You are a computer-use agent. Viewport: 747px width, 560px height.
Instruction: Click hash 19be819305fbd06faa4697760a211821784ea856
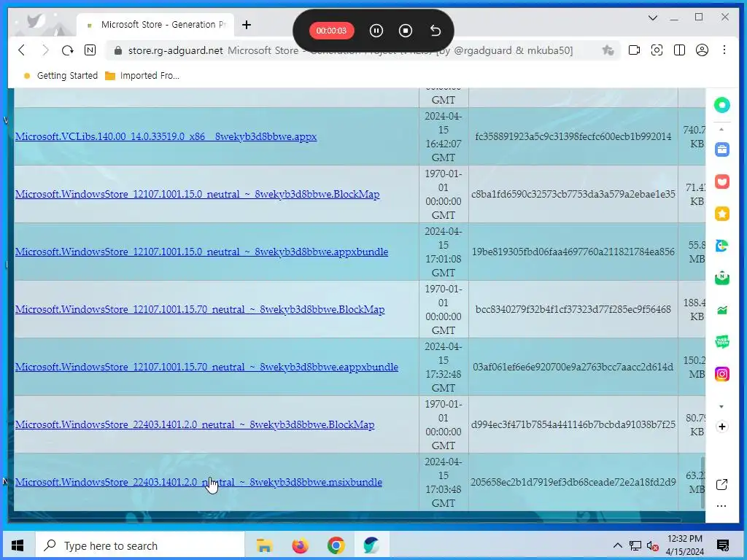click(x=573, y=252)
